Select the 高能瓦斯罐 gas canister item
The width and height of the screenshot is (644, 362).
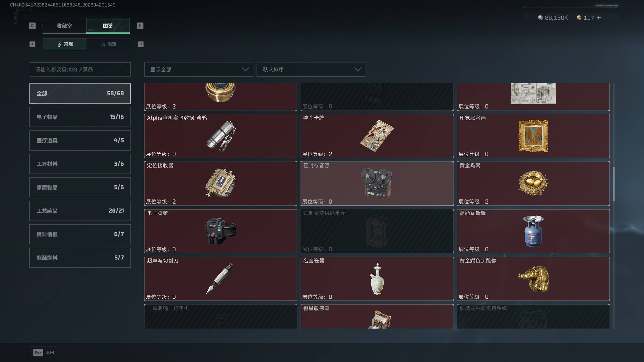pyautogui.click(x=533, y=231)
